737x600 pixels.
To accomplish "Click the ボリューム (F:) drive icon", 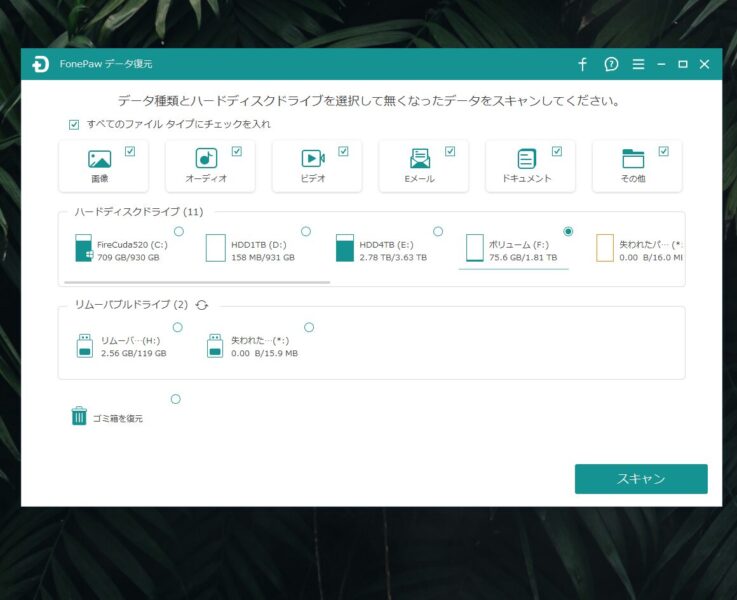I will (x=475, y=248).
